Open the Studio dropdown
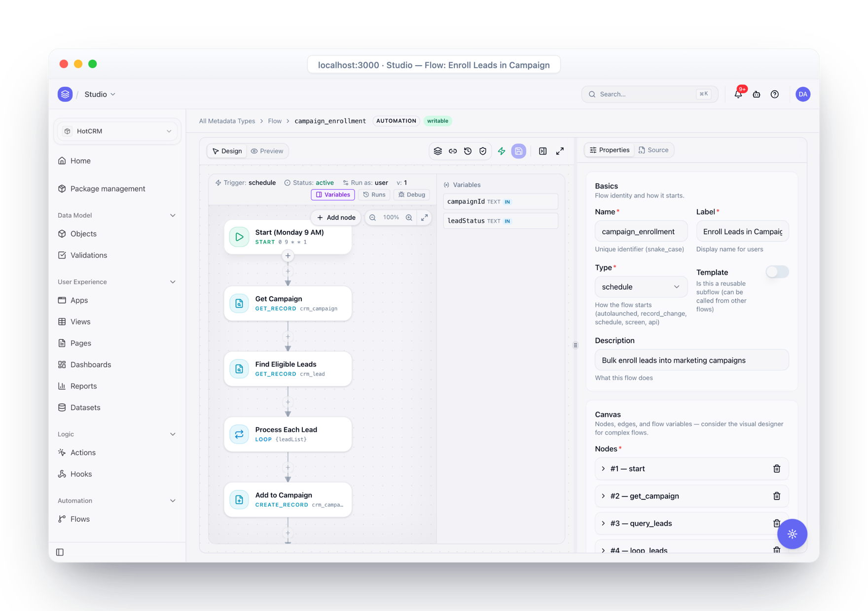The height and width of the screenshot is (611, 868). tap(100, 94)
